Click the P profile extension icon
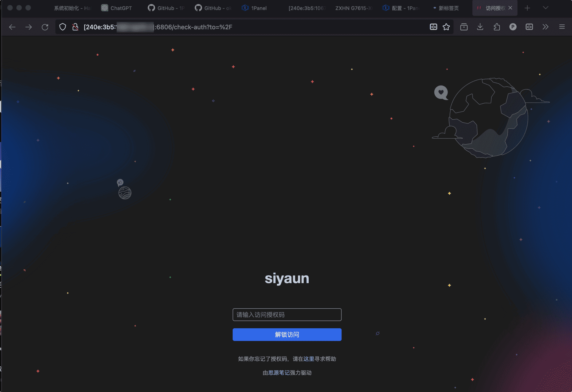The height and width of the screenshot is (392, 572). 513,27
